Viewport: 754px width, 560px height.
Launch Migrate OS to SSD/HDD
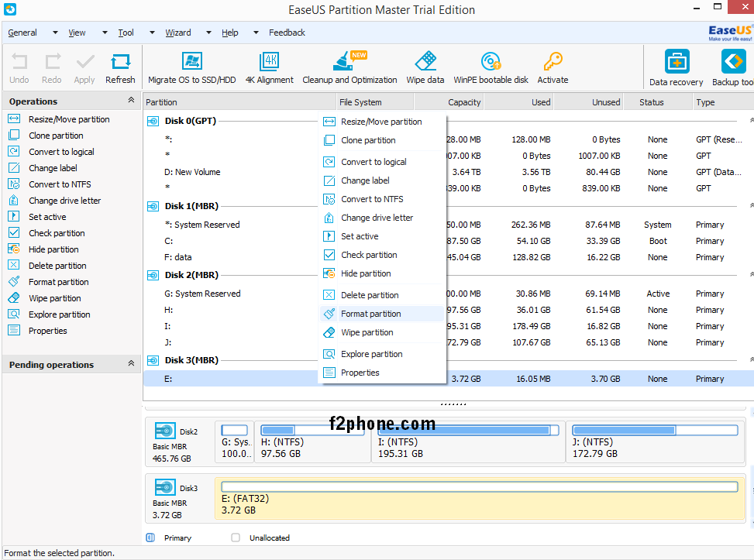click(x=192, y=68)
